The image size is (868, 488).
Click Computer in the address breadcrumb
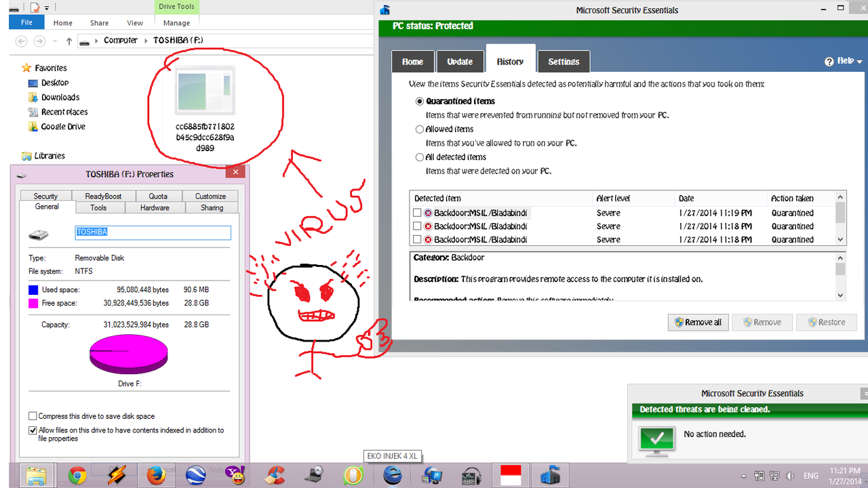pyautogui.click(x=121, y=41)
